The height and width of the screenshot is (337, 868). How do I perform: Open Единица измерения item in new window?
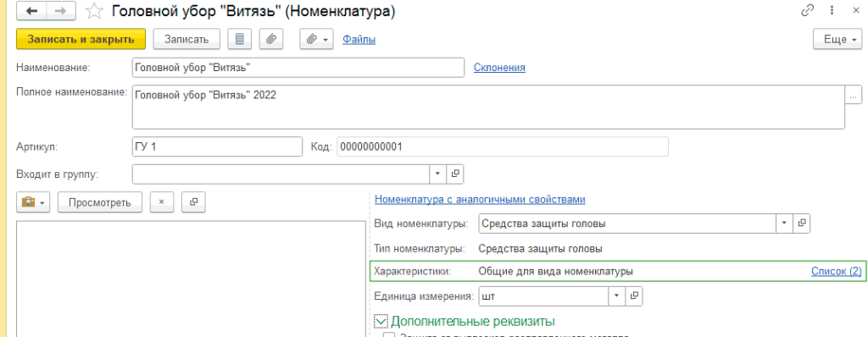[634, 296]
